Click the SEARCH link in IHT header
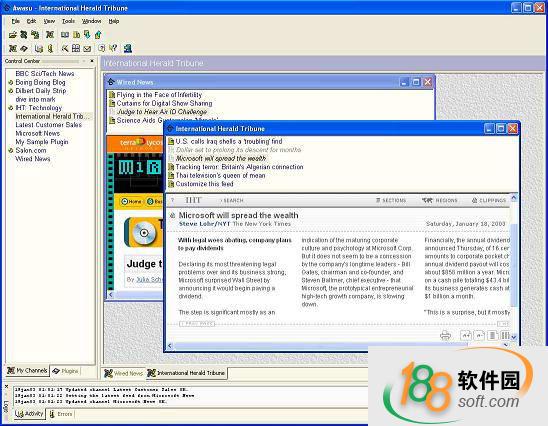The width and height of the screenshot is (548, 426). 232,201
